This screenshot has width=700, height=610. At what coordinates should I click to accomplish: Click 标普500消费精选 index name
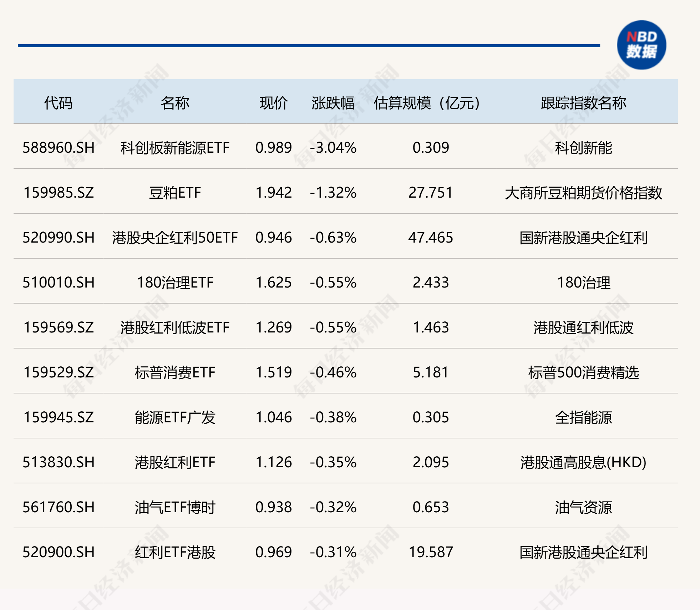tap(583, 372)
